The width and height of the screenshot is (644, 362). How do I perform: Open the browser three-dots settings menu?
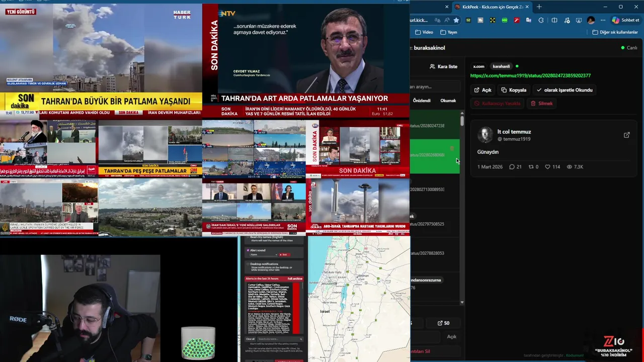coord(603,20)
